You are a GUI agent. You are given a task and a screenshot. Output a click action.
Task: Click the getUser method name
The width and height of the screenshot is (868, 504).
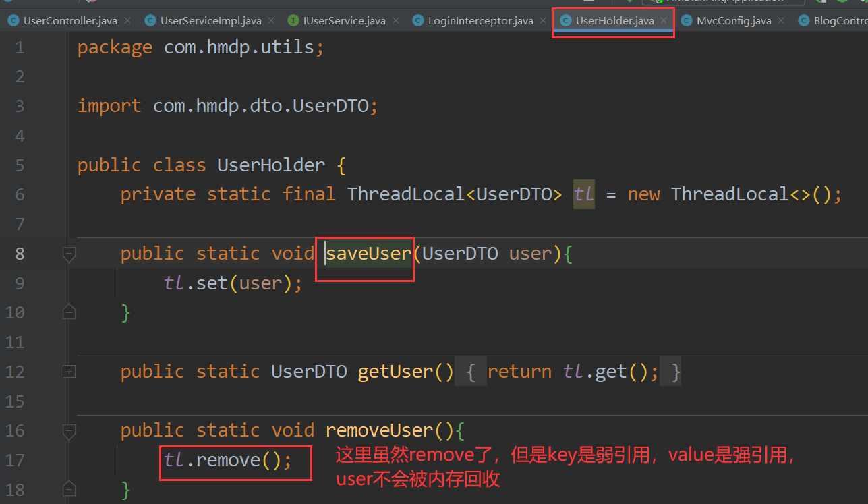395,372
